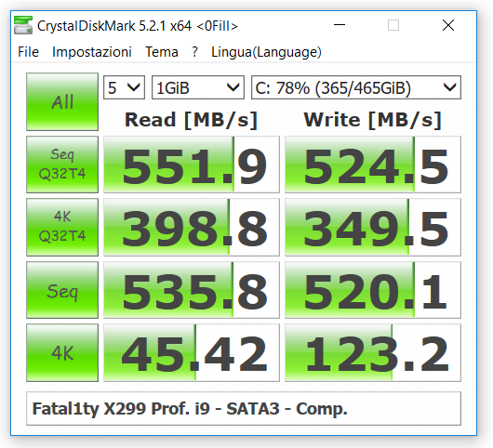Minimize the CrystalDiskMark window
Screen dimensions: 493x448
(x=340, y=25)
